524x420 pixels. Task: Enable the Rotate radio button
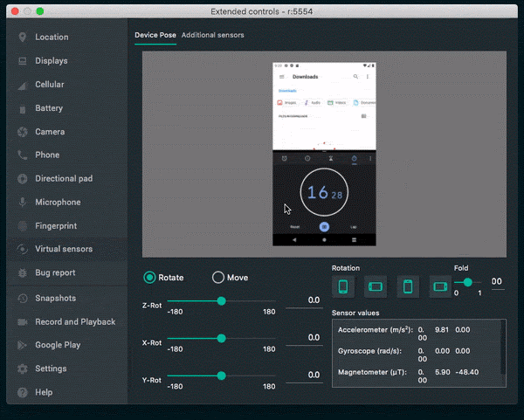150,278
